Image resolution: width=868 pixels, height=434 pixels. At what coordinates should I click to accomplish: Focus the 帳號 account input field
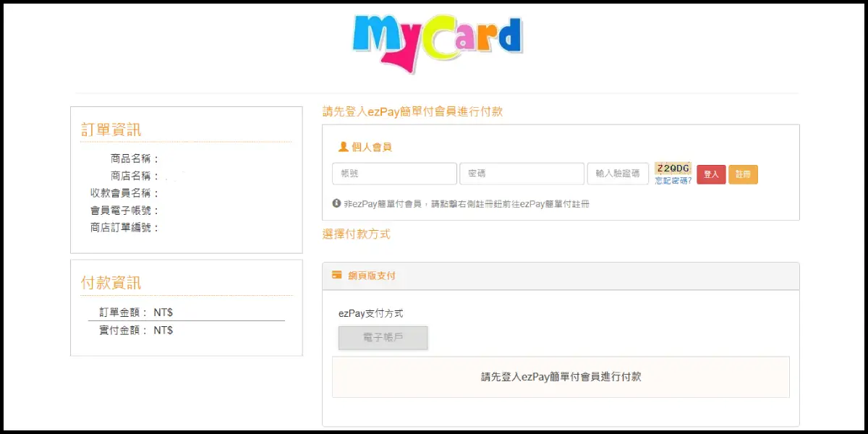pos(394,174)
